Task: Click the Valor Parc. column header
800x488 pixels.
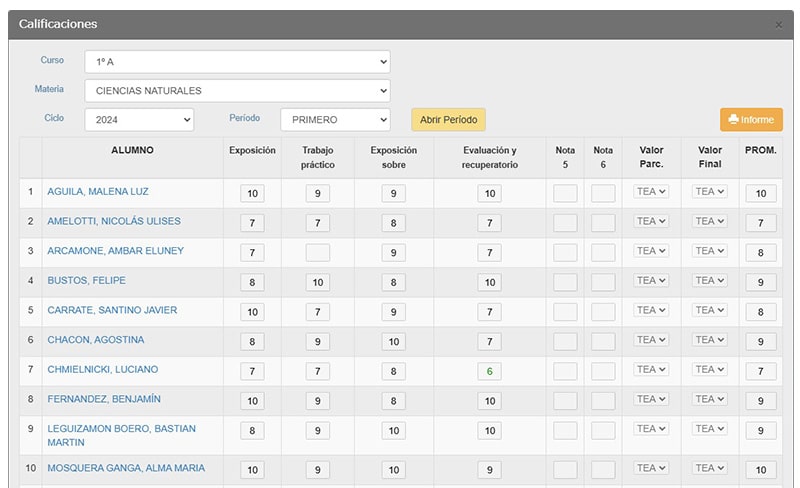Action: [x=652, y=157]
